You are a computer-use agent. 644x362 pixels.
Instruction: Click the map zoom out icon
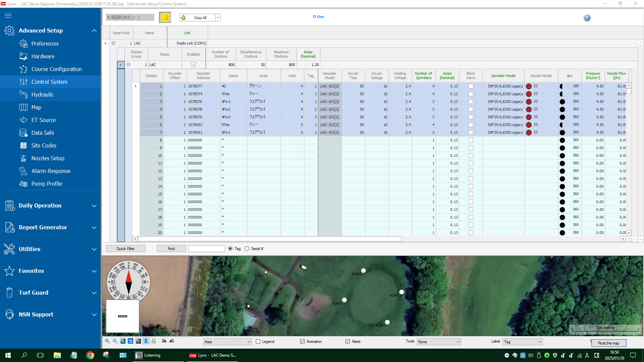(115, 341)
